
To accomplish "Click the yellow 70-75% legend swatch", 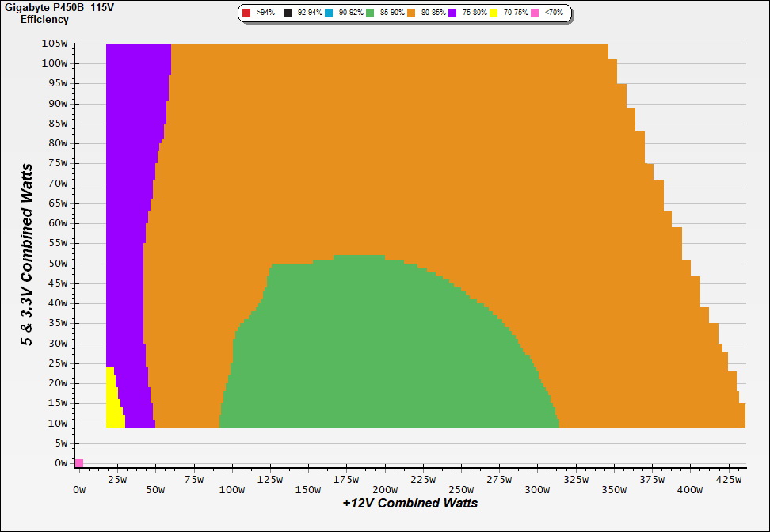I will click(x=493, y=13).
